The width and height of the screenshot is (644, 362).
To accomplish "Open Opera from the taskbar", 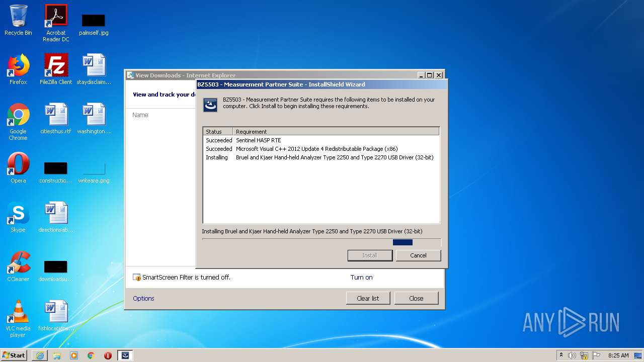I will [x=108, y=355].
